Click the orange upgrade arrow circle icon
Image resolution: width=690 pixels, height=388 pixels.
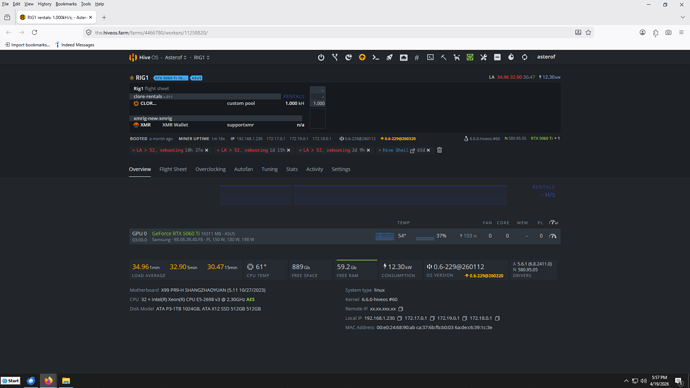point(362,57)
